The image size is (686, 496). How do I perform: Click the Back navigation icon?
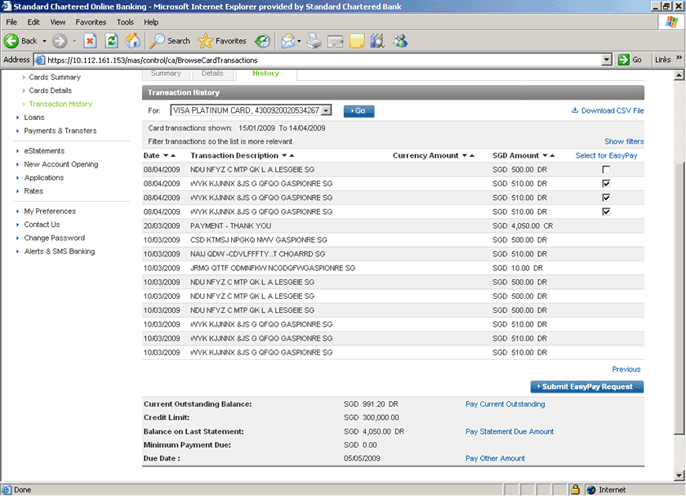11,41
